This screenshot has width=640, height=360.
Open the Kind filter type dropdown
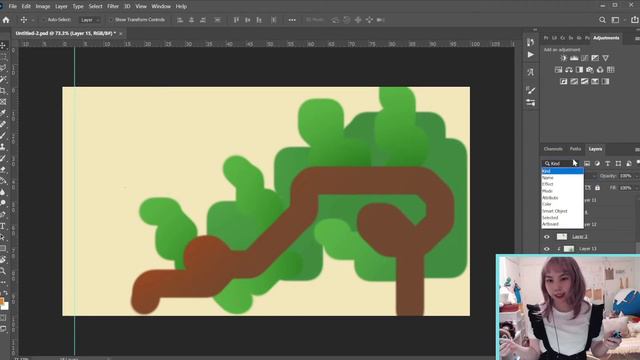(x=561, y=163)
